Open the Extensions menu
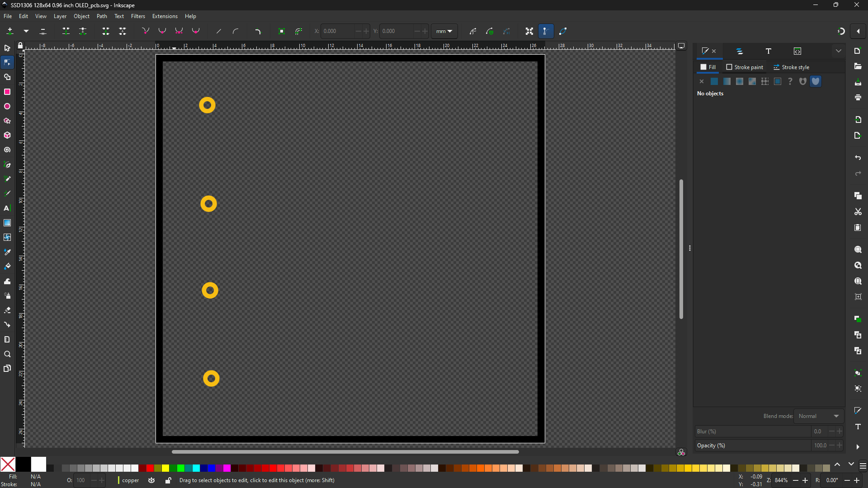The width and height of the screenshot is (868, 488). (165, 16)
